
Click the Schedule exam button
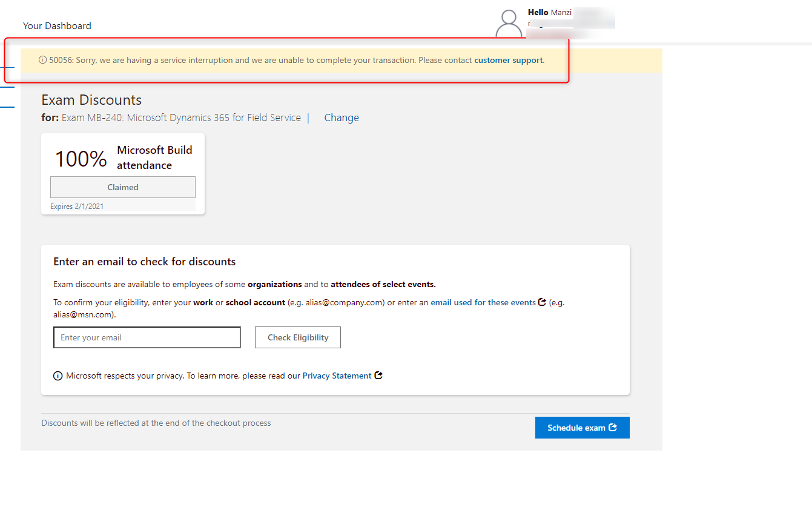pos(583,428)
